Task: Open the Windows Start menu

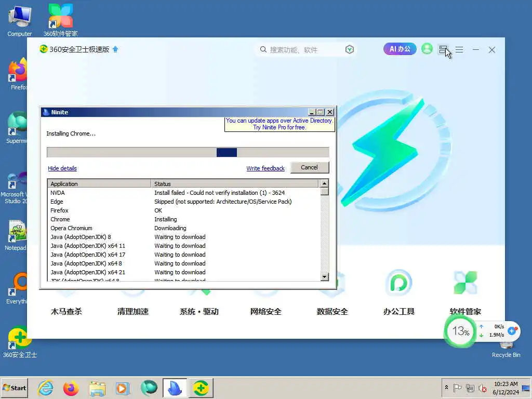Action: pos(14,388)
